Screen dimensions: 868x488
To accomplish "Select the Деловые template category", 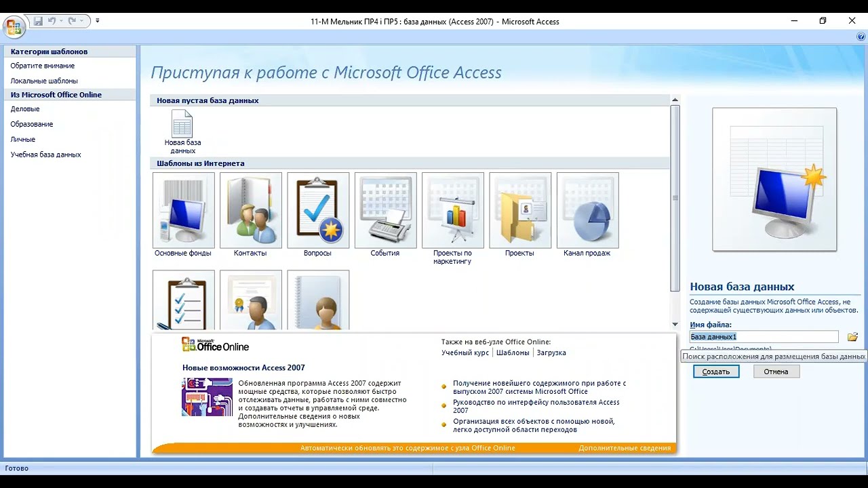I will click(x=25, y=109).
